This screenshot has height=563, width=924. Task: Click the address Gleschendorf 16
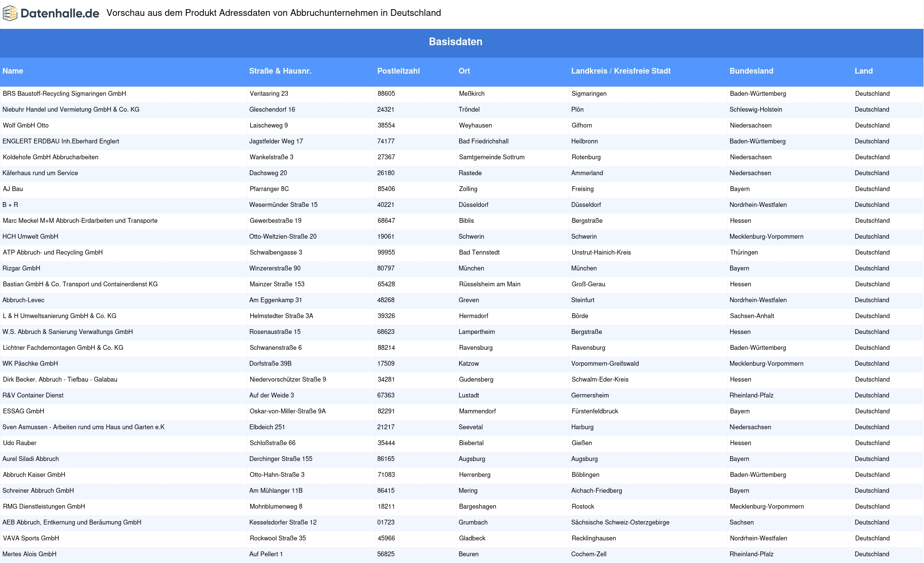(272, 110)
